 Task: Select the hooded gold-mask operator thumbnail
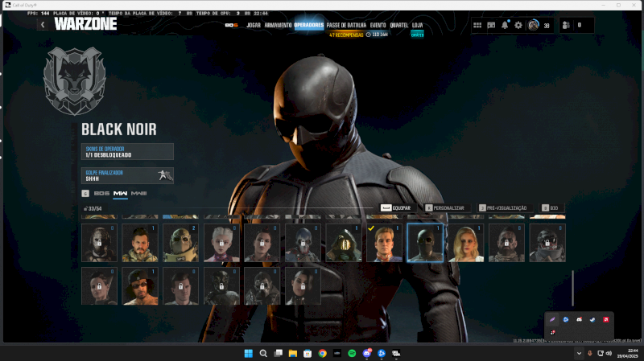(x=343, y=243)
